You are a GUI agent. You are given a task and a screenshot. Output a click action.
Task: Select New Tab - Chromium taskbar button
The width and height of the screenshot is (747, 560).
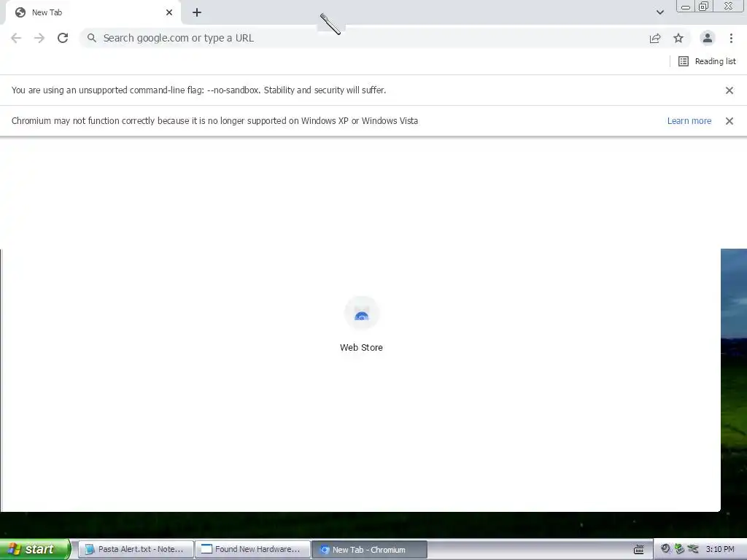(x=370, y=550)
